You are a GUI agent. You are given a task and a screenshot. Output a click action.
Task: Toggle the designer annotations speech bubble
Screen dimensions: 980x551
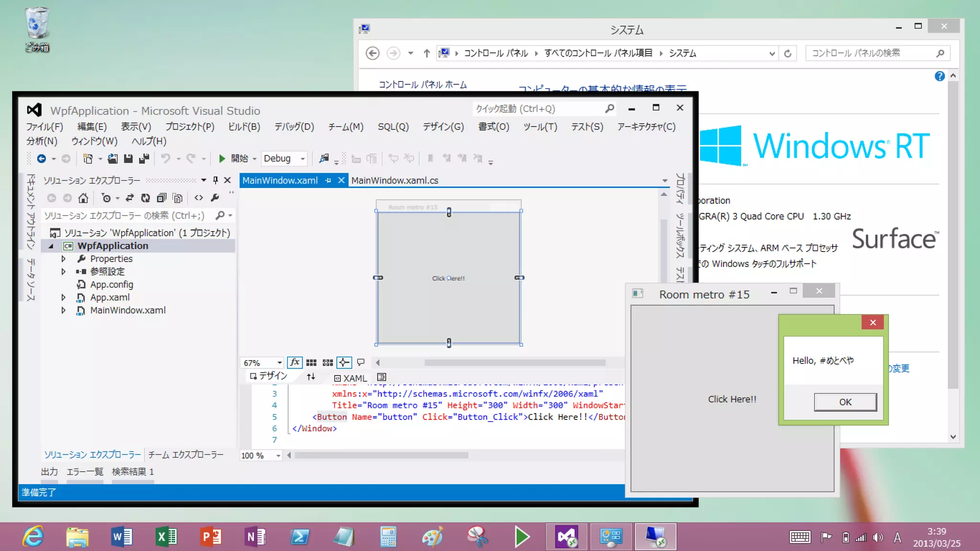tap(361, 363)
